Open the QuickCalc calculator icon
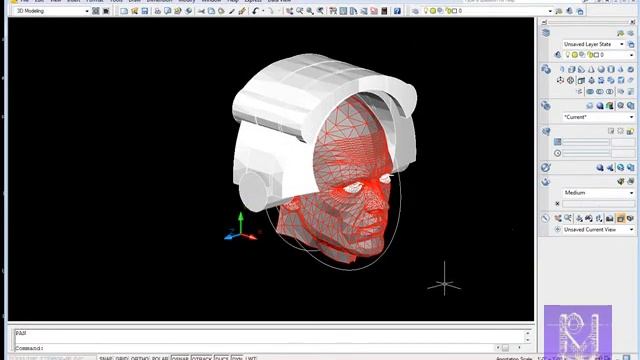640x360 pixels. point(384,11)
